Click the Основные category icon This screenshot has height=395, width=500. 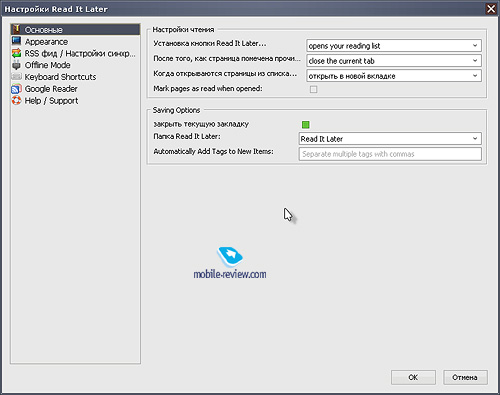coord(16,29)
